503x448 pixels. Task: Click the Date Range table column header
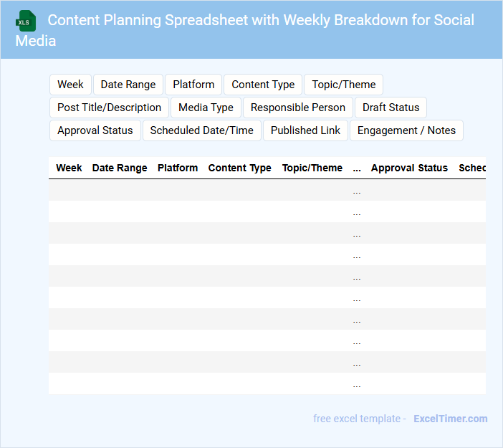click(120, 168)
